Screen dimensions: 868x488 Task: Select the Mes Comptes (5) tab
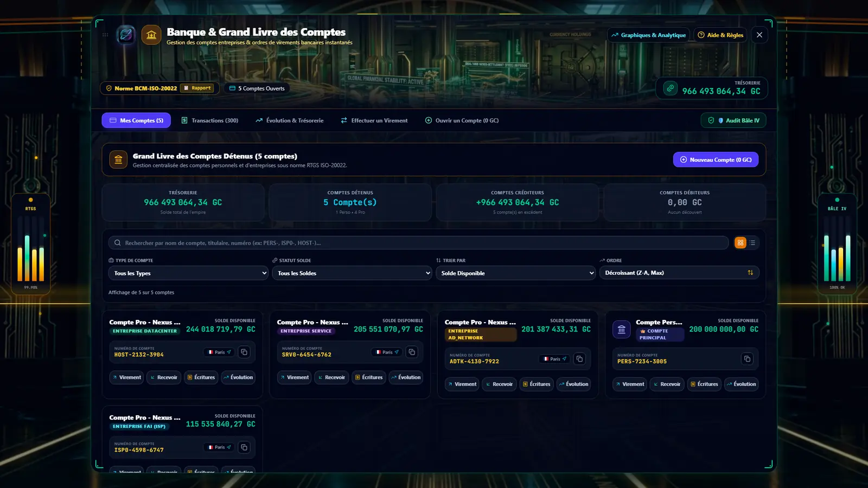(x=136, y=120)
